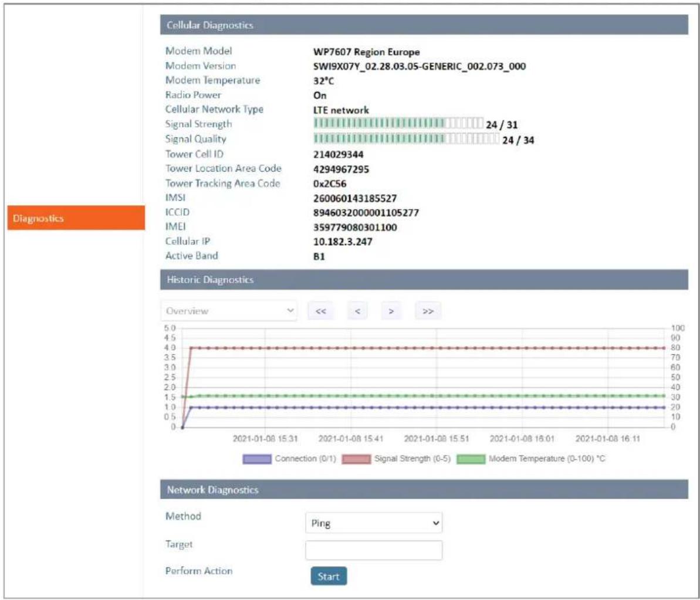Image resolution: width=700 pixels, height=600 pixels.
Task: Expand the Overview chart dropdown
Action: (x=229, y=311)
